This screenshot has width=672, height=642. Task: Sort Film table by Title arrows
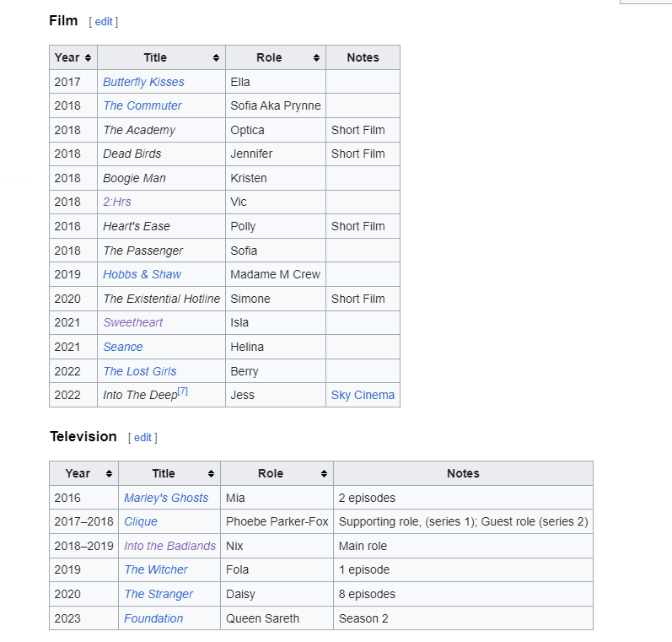216,58
